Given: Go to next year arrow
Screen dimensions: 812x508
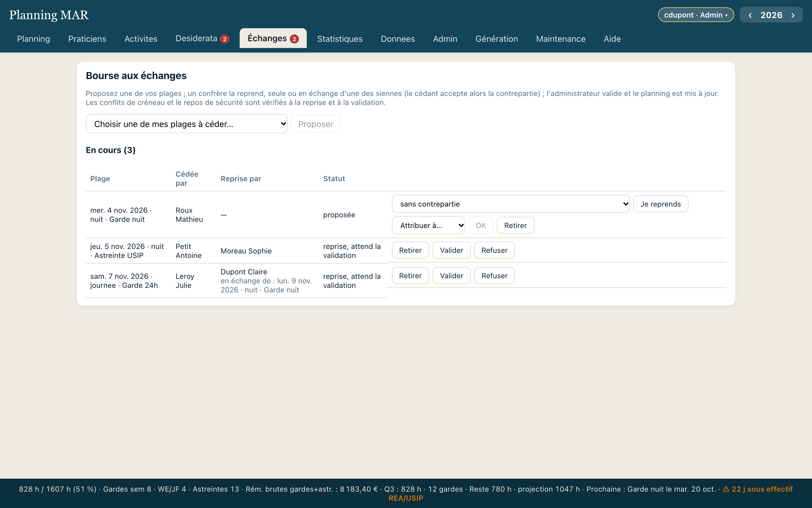Looking at the screenshot, I should click(793, 15).
